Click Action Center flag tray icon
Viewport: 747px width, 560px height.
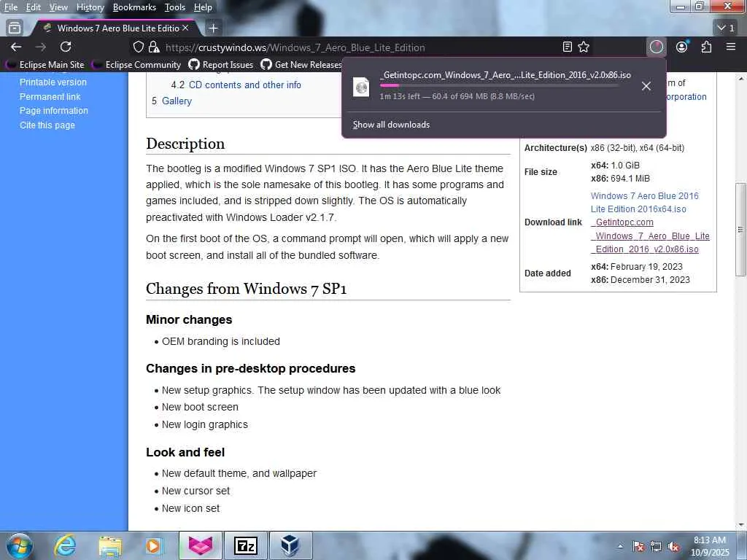(638, 546)
